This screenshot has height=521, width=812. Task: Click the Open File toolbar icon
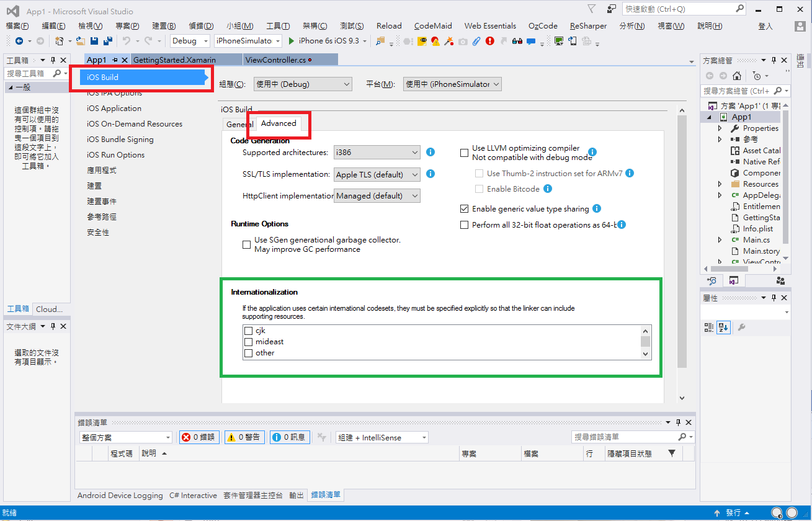[81, 41]
